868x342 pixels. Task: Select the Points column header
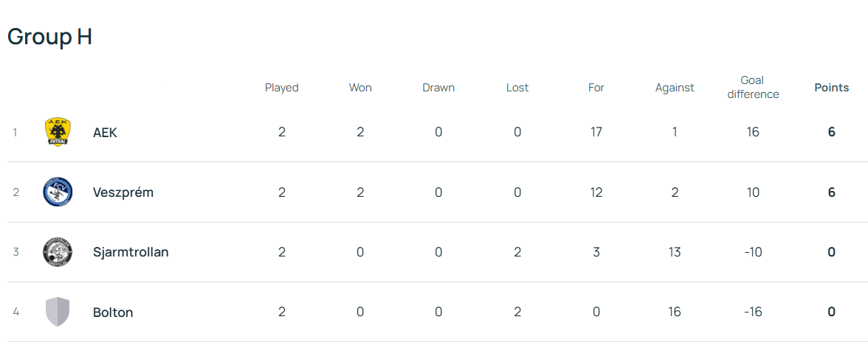(831, 88)
